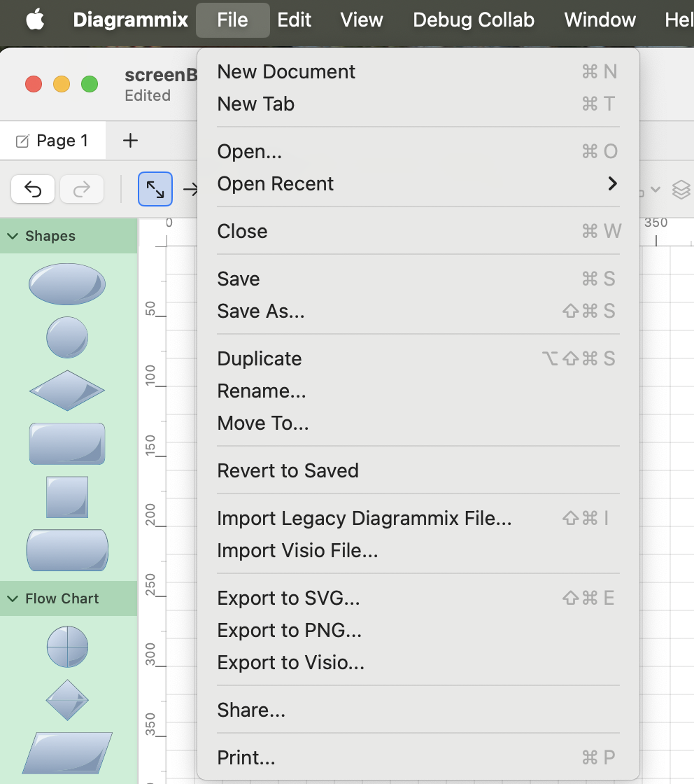Select Import Visio File... from menu
The image size is (694, 784).
click(298, 551)
